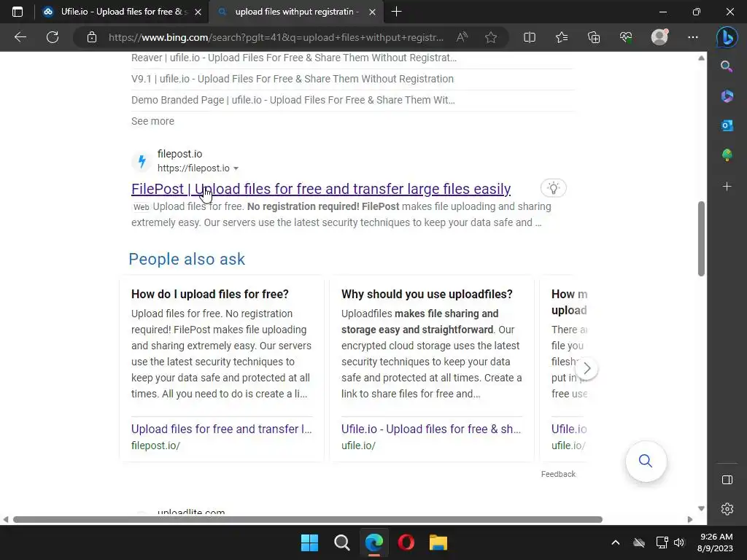
Task: Click the Microsoft Edge taskbar icon
Action: pyautogui.click(x=374, y=542)
